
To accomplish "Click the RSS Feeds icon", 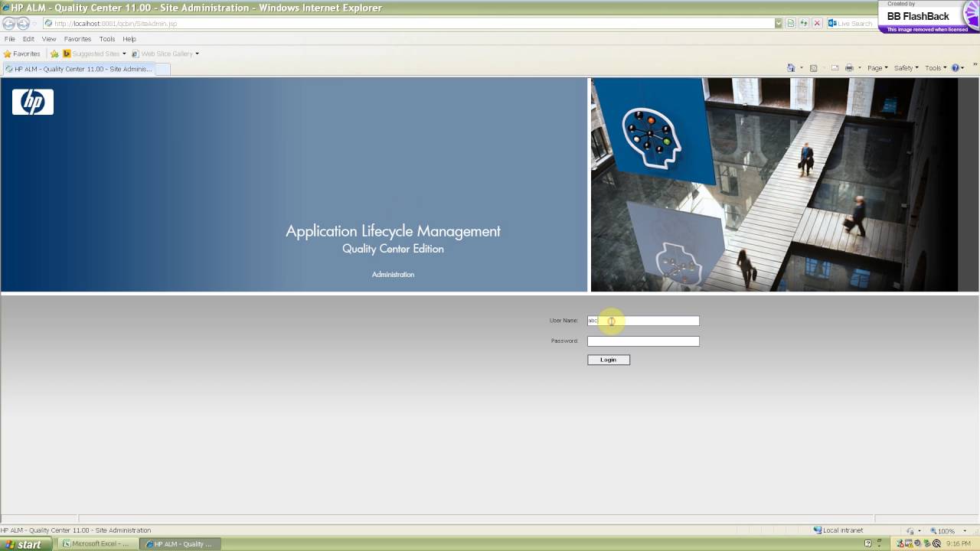I will (813, 68).
